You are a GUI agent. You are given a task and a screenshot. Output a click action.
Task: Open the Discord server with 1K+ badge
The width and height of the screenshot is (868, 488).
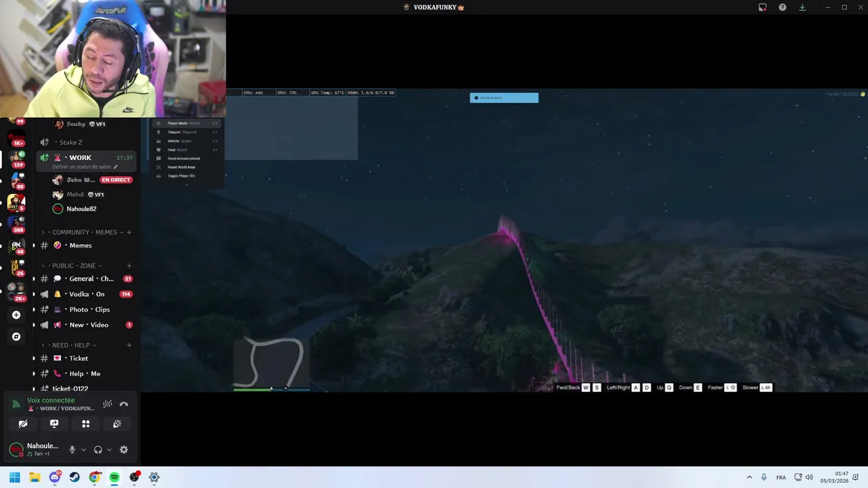click(x=16, y=138)
